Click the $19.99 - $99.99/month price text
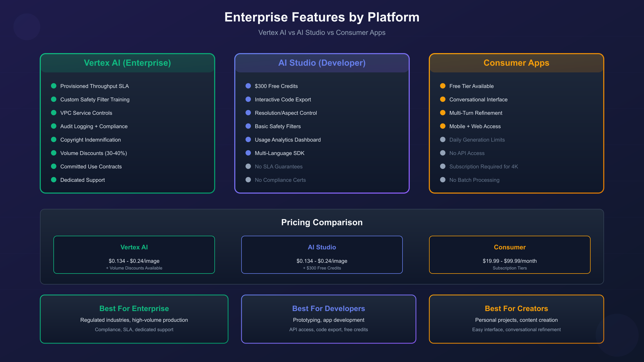Viewport: 644px width, 362px height. (509, 261)
